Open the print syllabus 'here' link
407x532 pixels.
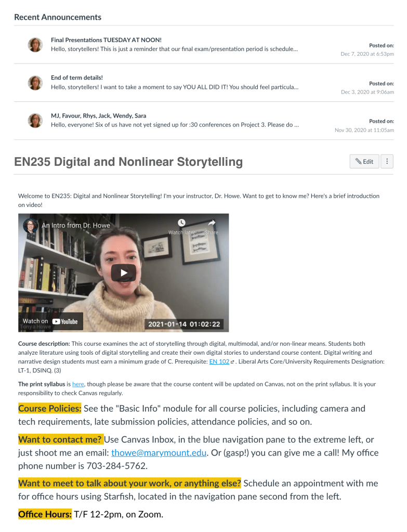click(78, 384)
